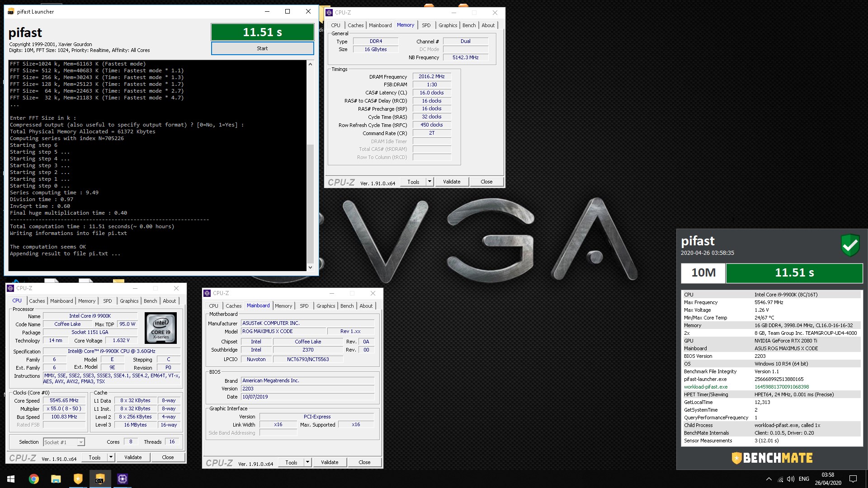Image resolution: width=868 pixels, height=488 pixels.
Task: Click the pifast console scrollbar thumb
Action: pos(310,203)
